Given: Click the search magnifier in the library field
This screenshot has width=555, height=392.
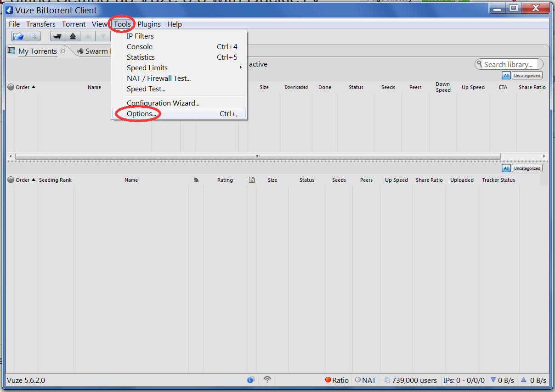Looking at the screenshot, I should [x=480, y=64].
